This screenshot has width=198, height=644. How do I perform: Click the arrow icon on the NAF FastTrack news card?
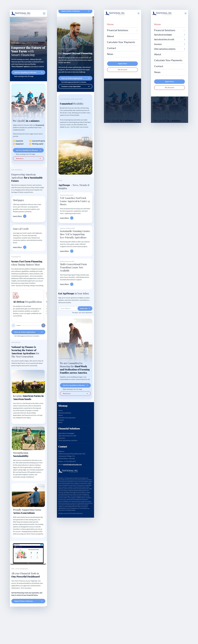tap(72, 218)
